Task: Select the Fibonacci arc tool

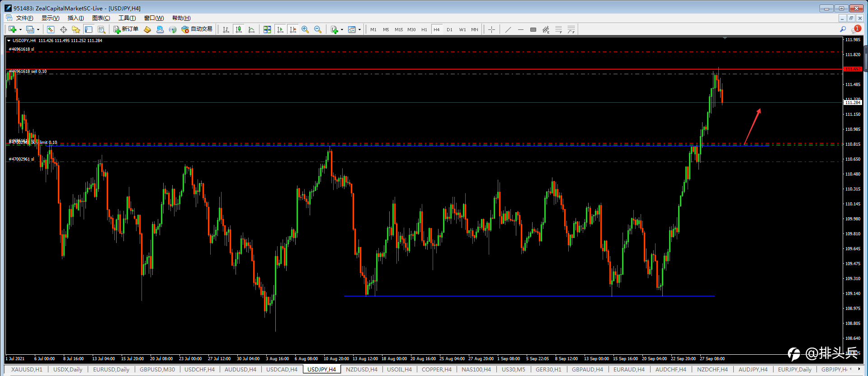Action: pos(571,29)
